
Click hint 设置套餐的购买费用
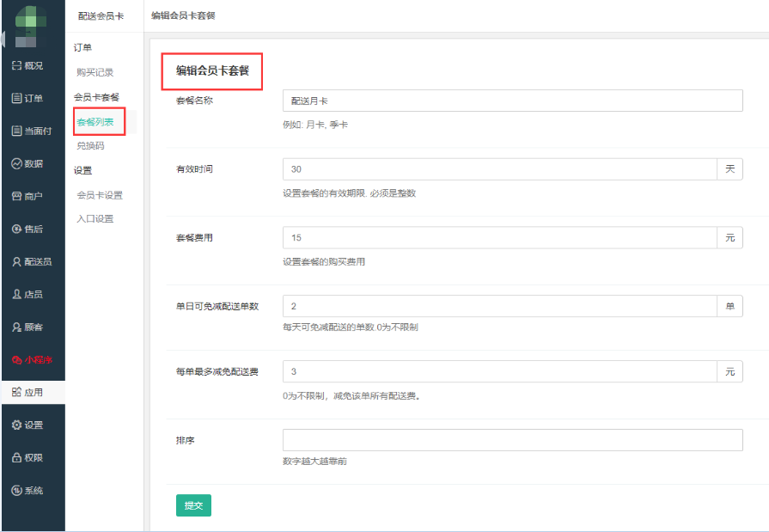pos(324,262)
